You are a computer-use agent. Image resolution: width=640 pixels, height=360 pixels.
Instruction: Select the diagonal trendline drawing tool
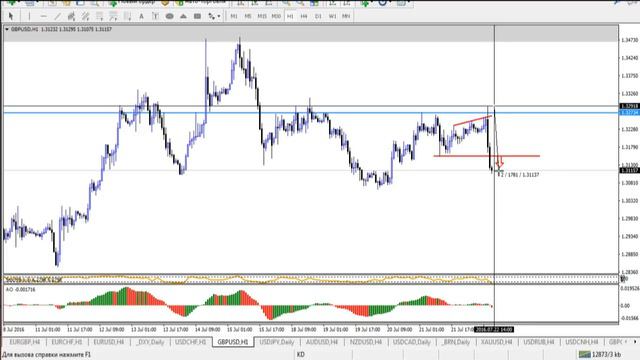click(x=58, y=16)
